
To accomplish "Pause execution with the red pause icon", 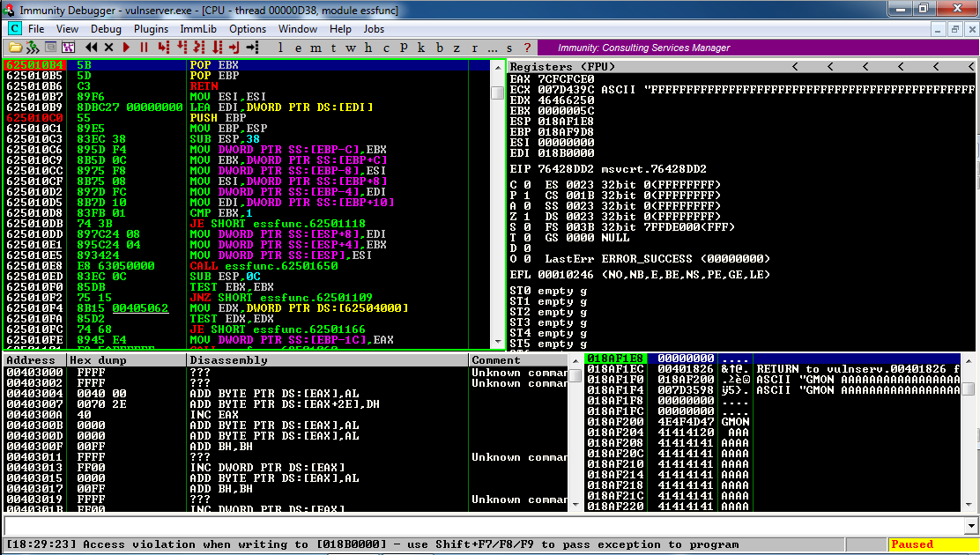I will (144, 48).
